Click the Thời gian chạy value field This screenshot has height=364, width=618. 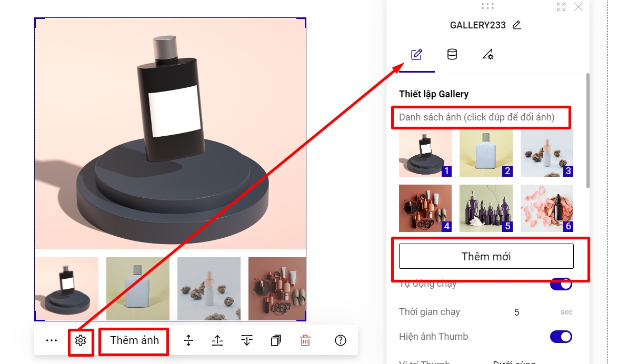[x=516, y=312]
